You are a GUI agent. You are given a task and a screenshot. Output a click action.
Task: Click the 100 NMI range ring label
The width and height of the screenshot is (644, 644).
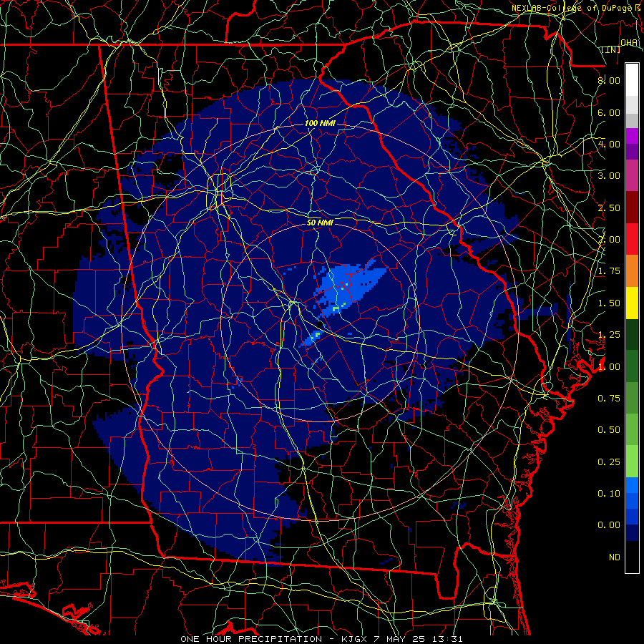point(320,123)
